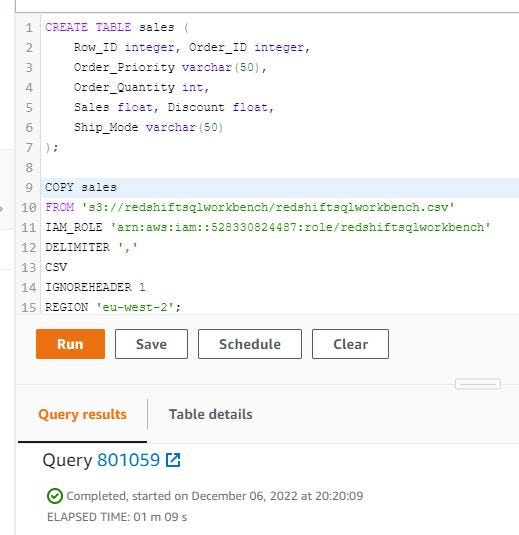The image size is (519, 535).
Task: Click 'Row_ID integer, Order_ID integer' line
Action: [x=192, y=47]
